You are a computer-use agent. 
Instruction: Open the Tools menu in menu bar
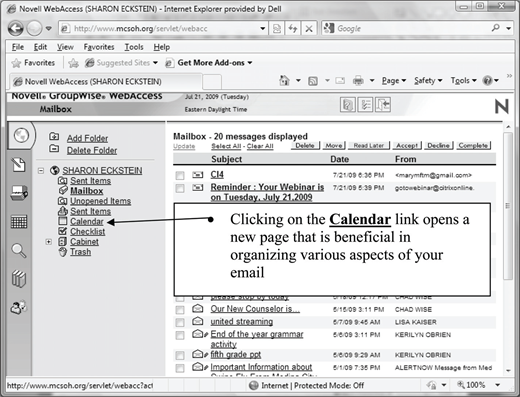(134, 47)
